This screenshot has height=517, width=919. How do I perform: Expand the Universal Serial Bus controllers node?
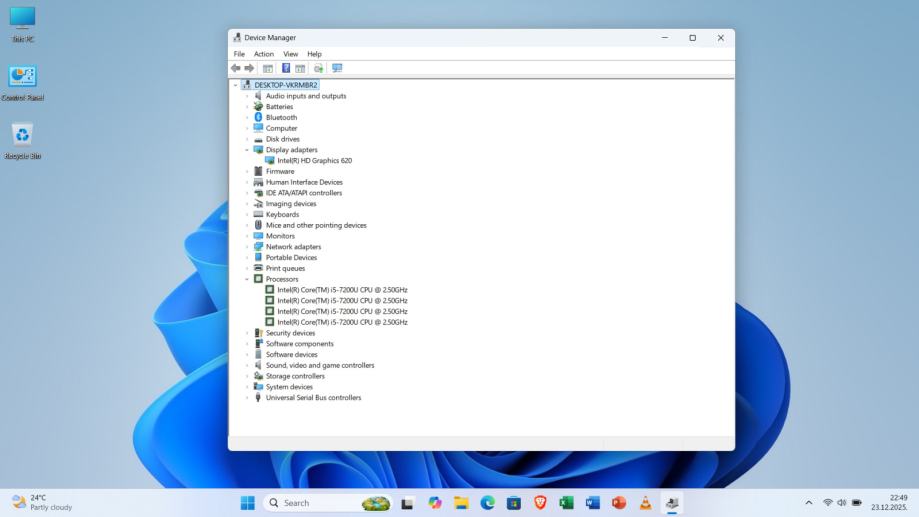(247, 398)
